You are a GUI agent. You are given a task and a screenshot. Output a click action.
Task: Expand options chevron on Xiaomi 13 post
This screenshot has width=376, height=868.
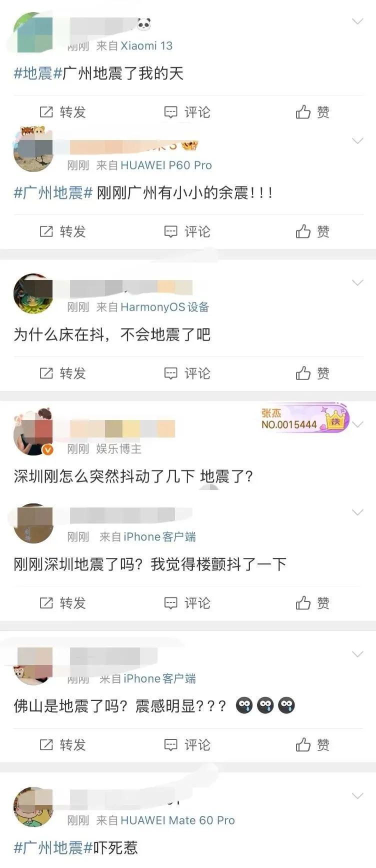tap(357, 21)
